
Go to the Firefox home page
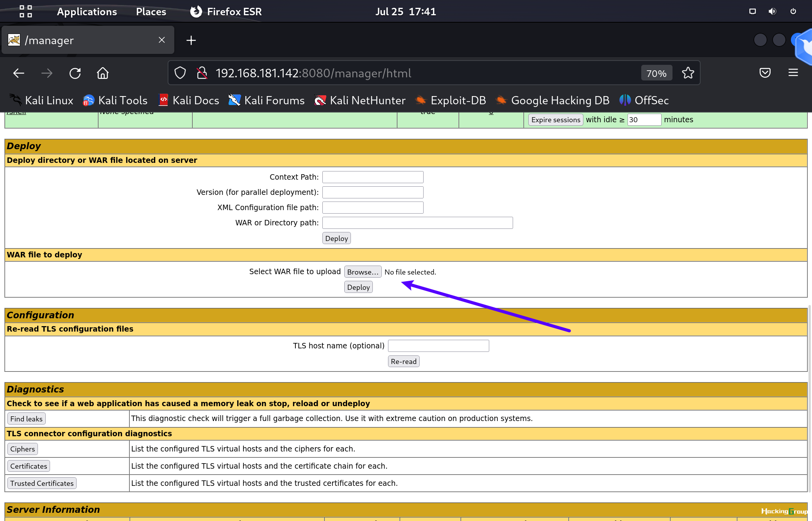pyautogui.click(x=103, y=73)
